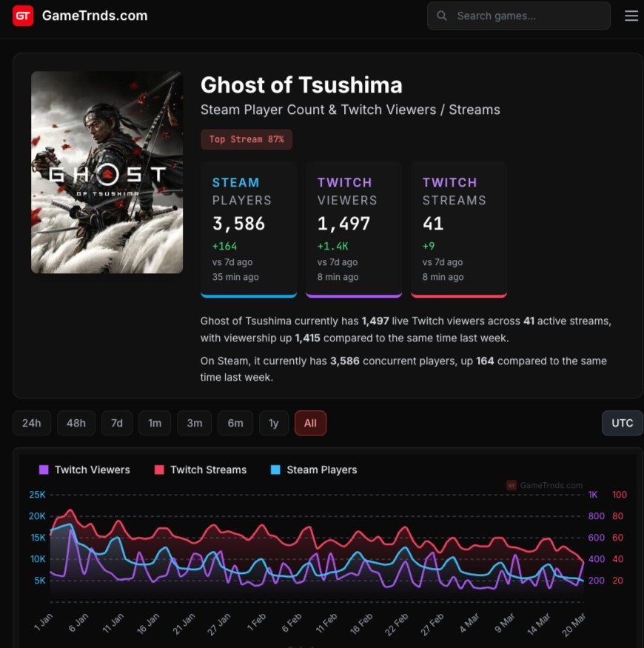Click the red 100 axis label

(620, 495)
